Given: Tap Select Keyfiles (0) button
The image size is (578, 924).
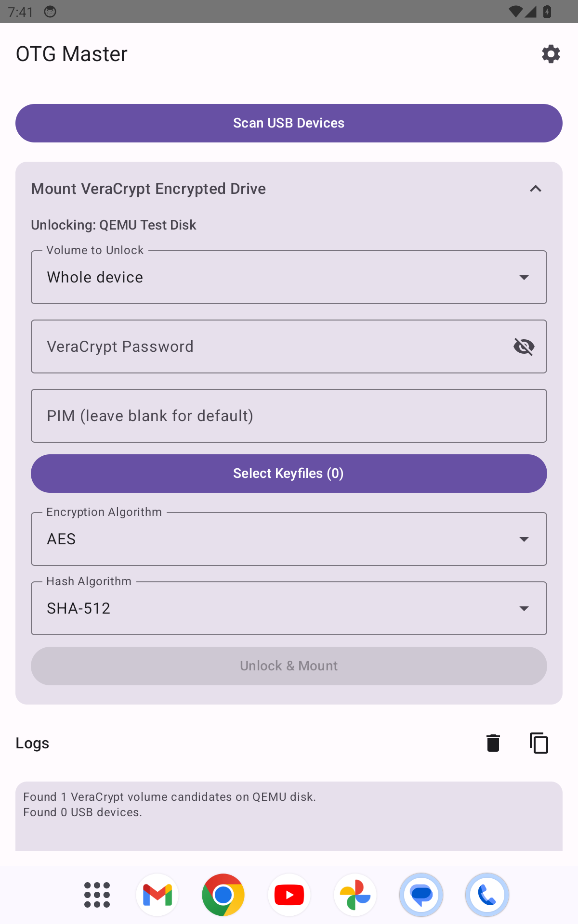Looking at the screenshot, I should coord(289,474).
